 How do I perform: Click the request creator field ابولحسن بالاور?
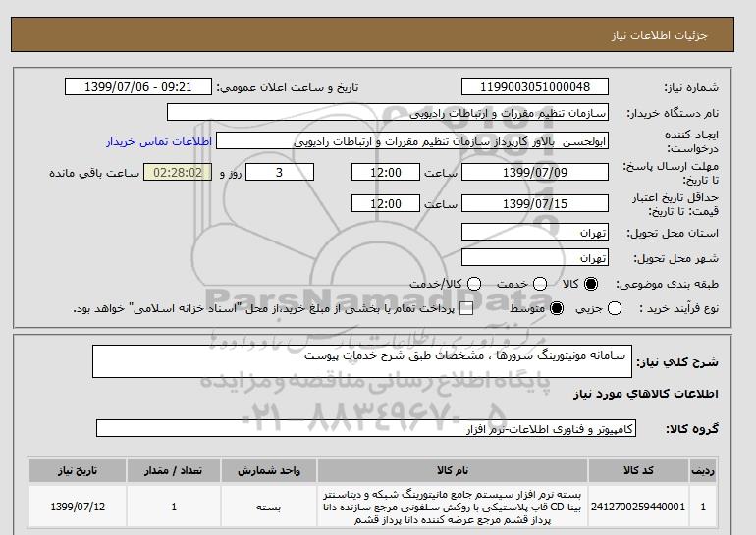point(412,141)
